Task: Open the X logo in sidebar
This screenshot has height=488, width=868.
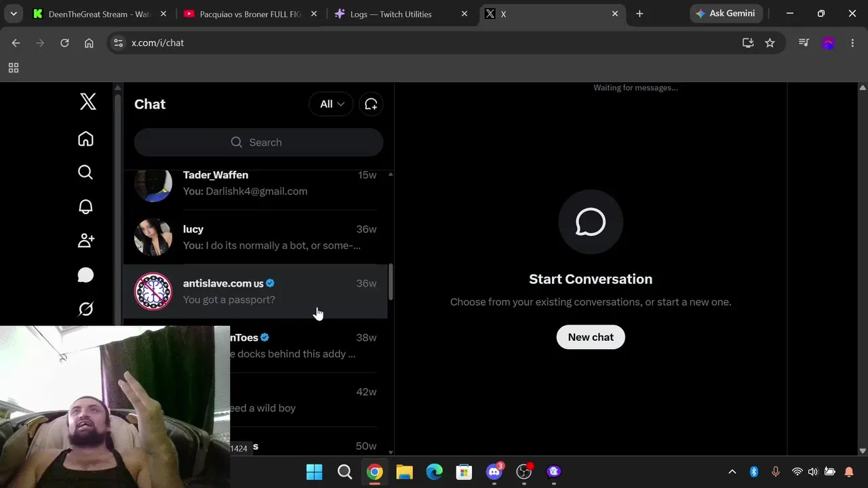Action: 88,102
